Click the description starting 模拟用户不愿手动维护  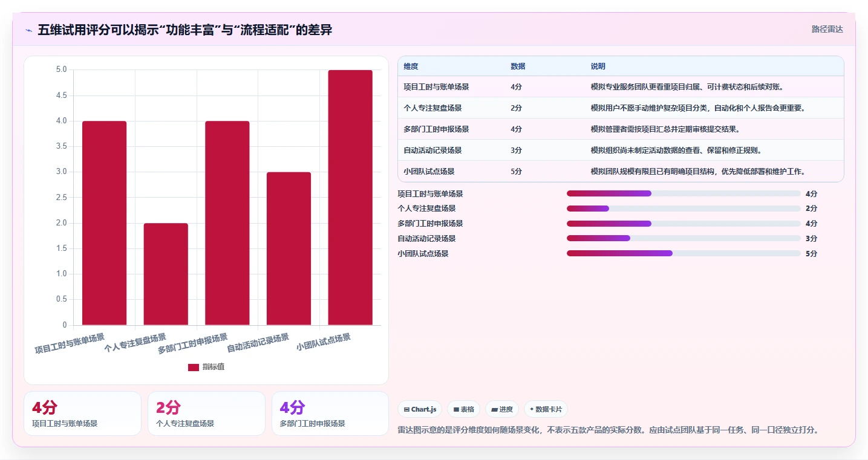(x=698, y=108)
